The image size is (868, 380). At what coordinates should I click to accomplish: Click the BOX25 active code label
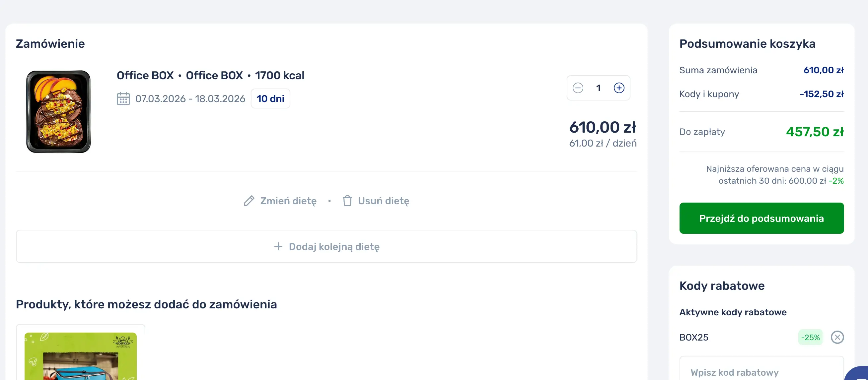pyautogui.click(x=694, y=337)
